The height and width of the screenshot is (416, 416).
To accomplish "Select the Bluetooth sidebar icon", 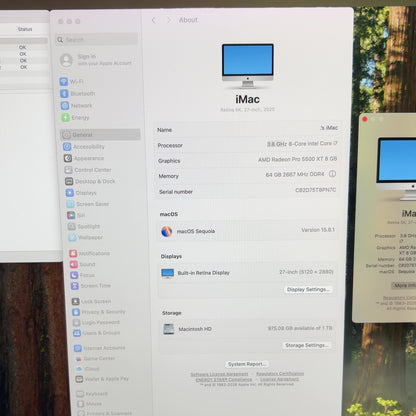I will tap(64, 94).
